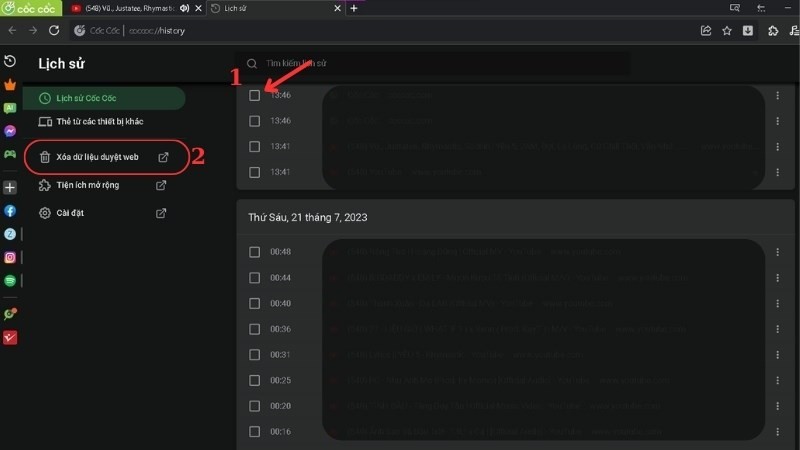This screenshot has height=450, width=800.
Task: Open Facebook from the sidebar
Action: click(x=10, y=211)
